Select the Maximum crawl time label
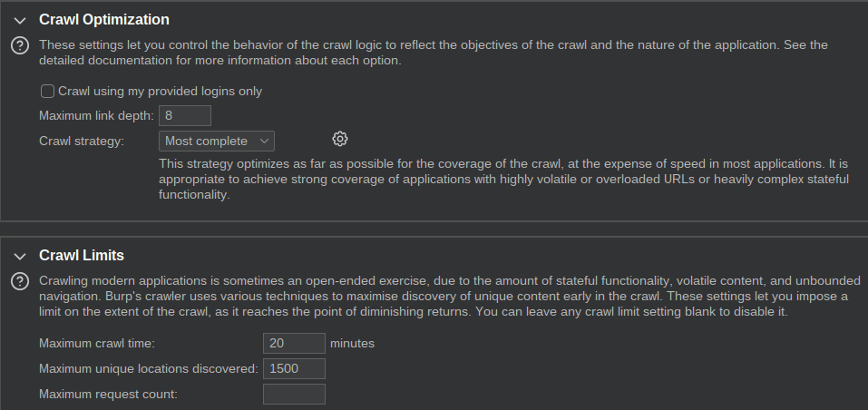The height and width of the screenshot is (410, 868). coord(97,343)
